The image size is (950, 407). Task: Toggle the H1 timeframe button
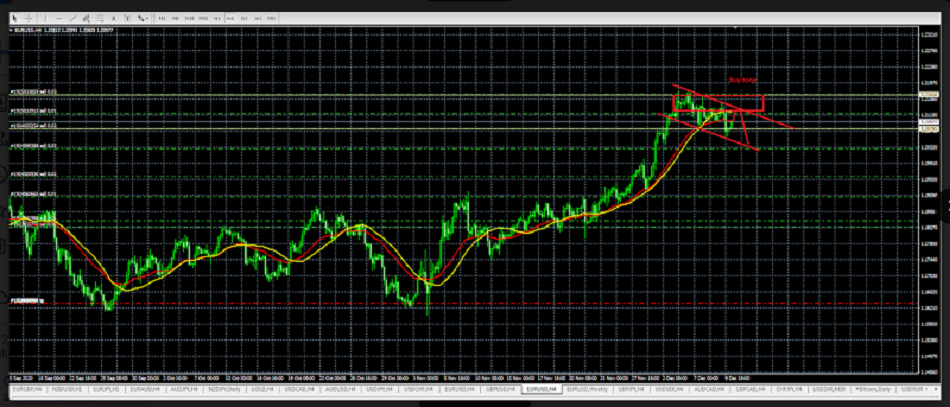217,18
